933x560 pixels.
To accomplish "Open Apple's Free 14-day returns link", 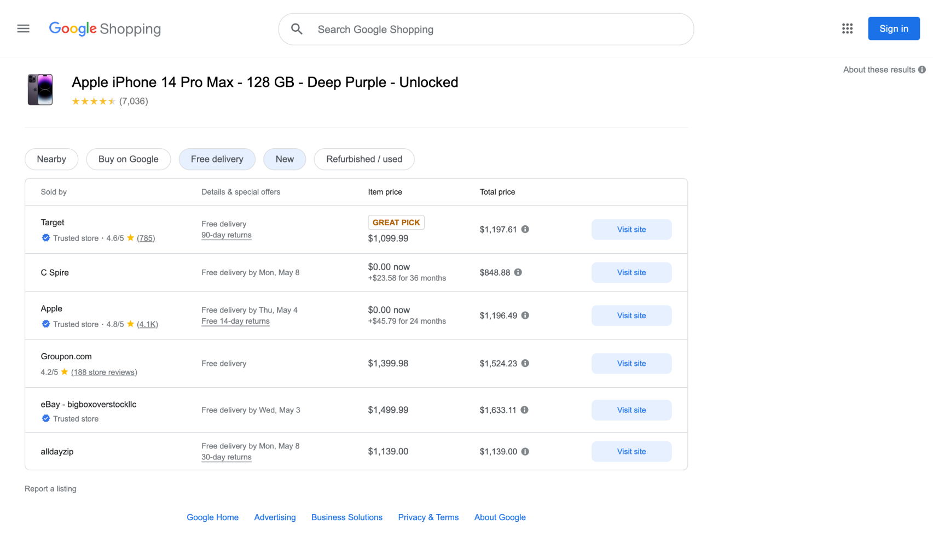I will 235,321.
